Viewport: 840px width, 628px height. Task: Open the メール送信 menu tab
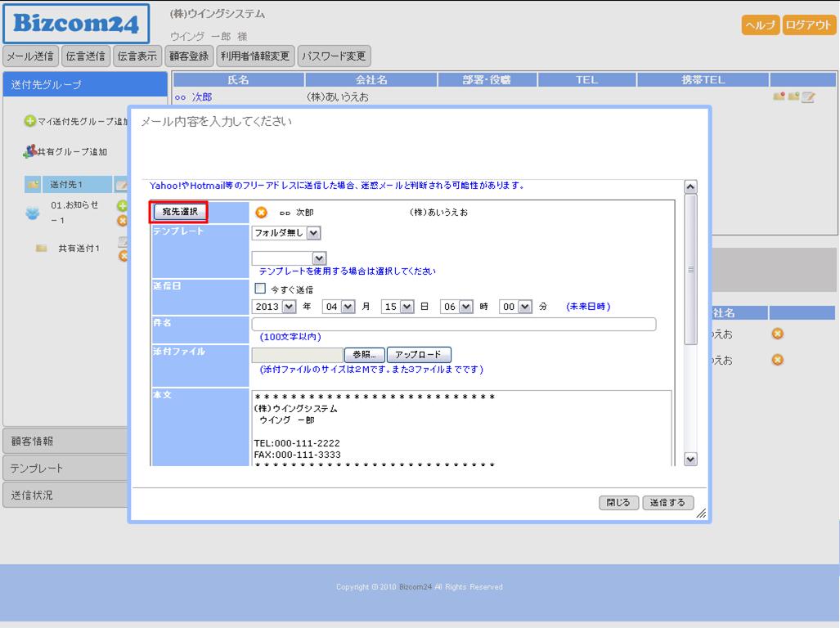(30, 56)
